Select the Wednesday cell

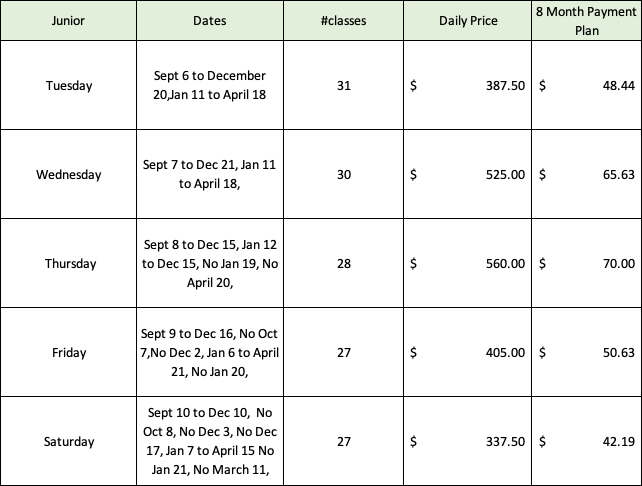pyautogui.click(x=68, y=174)
